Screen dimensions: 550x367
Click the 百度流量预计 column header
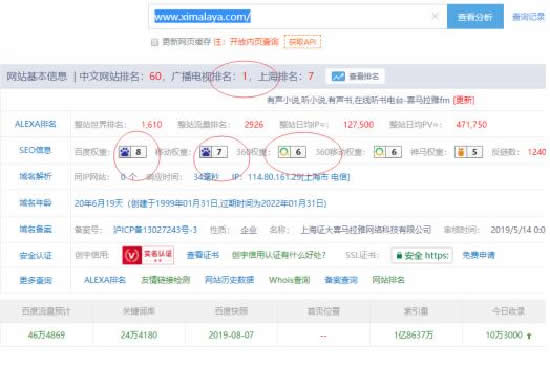46,311
